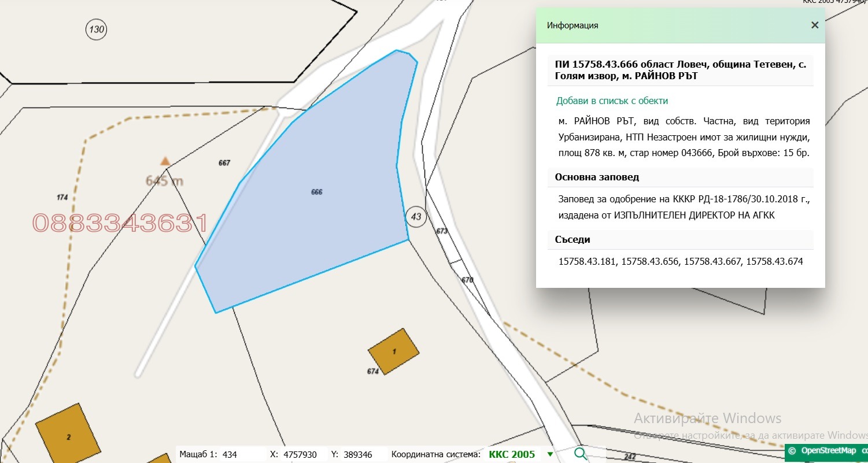Image resolution: width=868 pixels, height=463 pixels.
Task: Click the 'Основна заповед' section header
Action: 597,177
